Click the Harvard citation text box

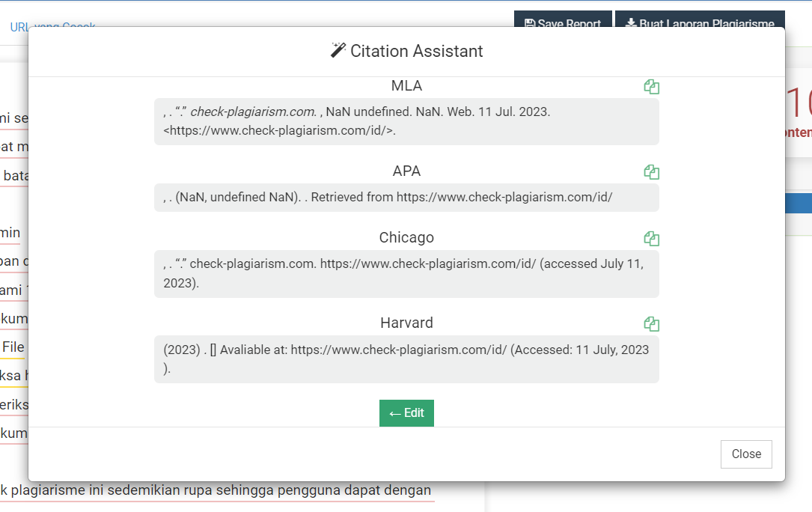coord(406,359)
